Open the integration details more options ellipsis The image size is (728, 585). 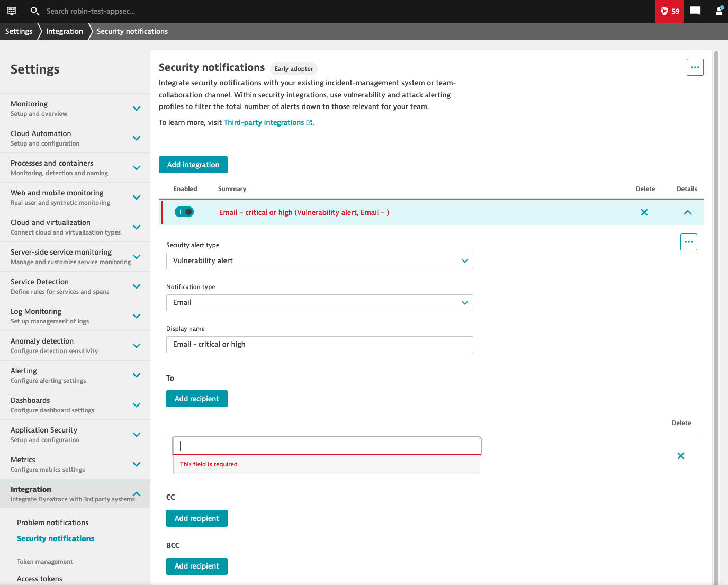tap(688, 242)
